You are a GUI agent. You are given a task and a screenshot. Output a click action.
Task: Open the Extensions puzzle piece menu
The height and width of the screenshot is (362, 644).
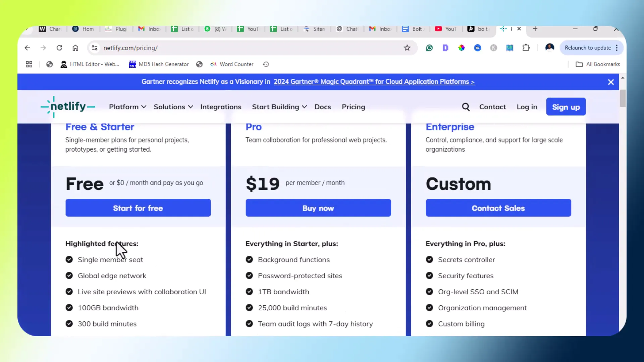point(526,48)
